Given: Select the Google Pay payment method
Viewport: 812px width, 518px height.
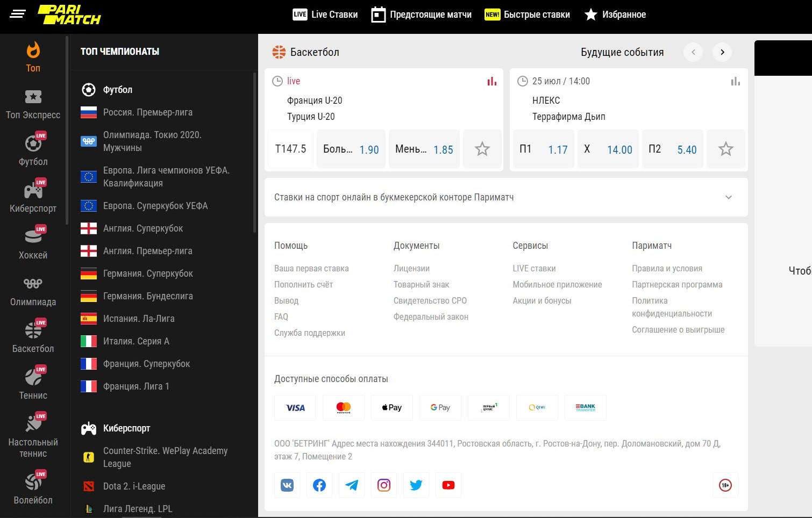Looking at the screenshot, I should [x=440, y=408].
